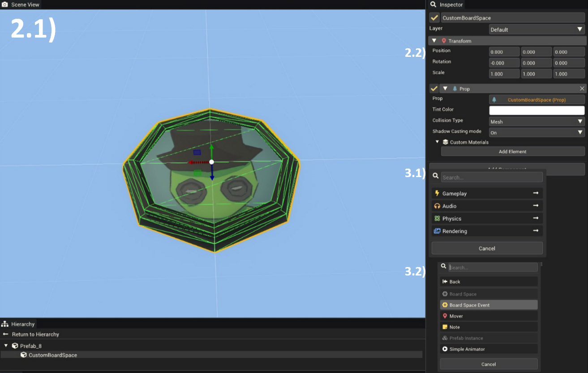
Task: Toggle the CustomBoardSpace object enabled checkbox
Action: pos(434,18)
